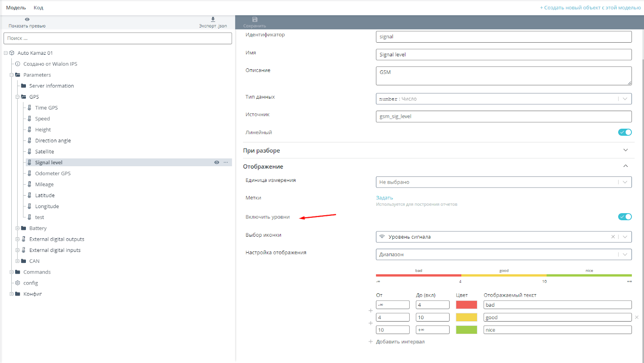Click the Battery folder icon

[23, 228]
